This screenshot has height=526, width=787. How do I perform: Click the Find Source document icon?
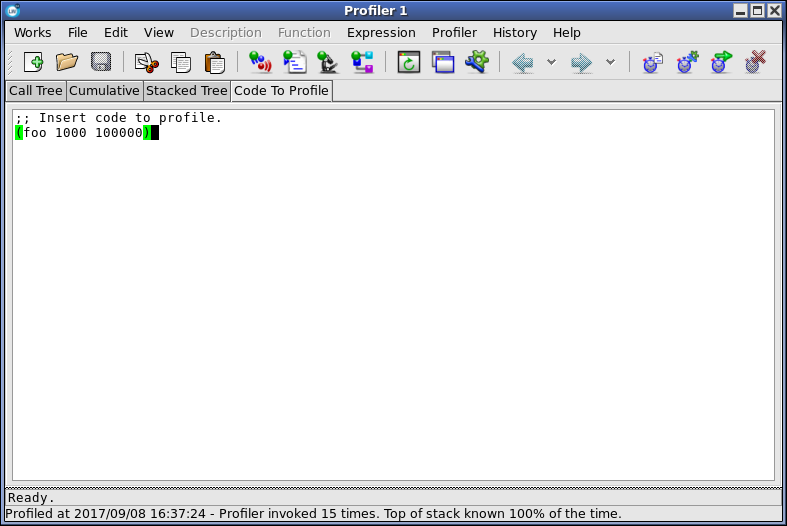[x=294, y=63]
